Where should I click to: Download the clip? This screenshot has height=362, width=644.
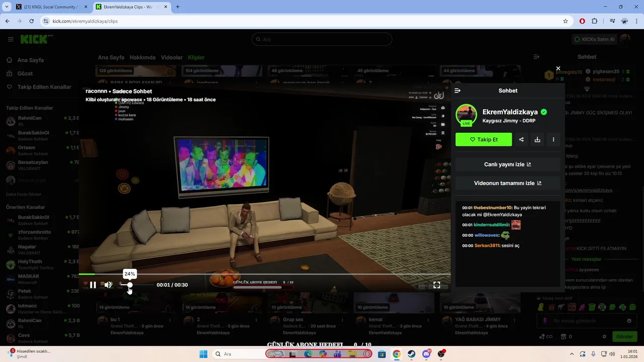537,140
